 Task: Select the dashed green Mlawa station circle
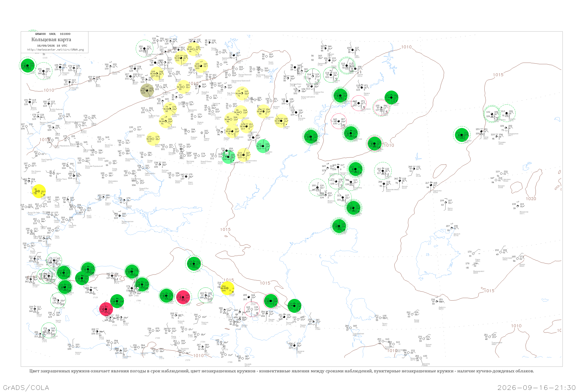pyautogui.click(x=44, y=71)
